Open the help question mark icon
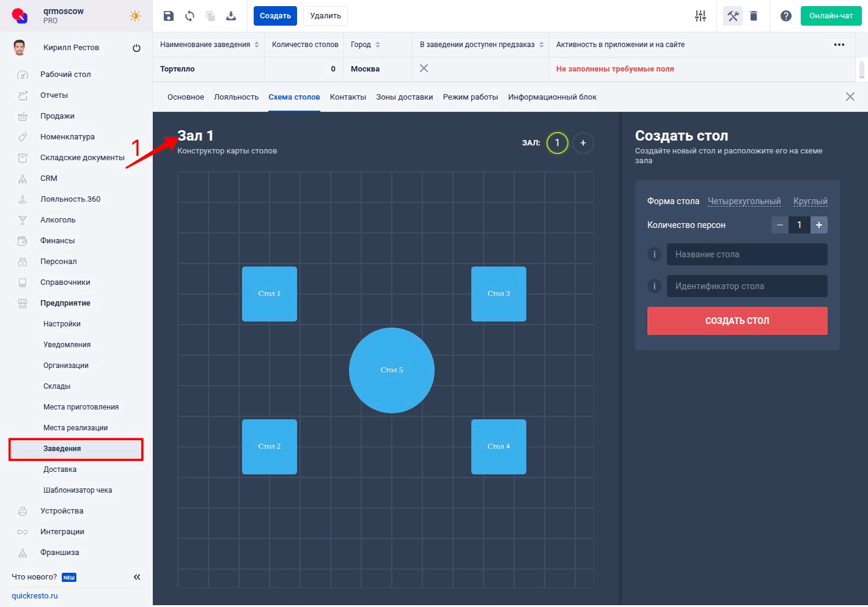 (x=786, y=16)
